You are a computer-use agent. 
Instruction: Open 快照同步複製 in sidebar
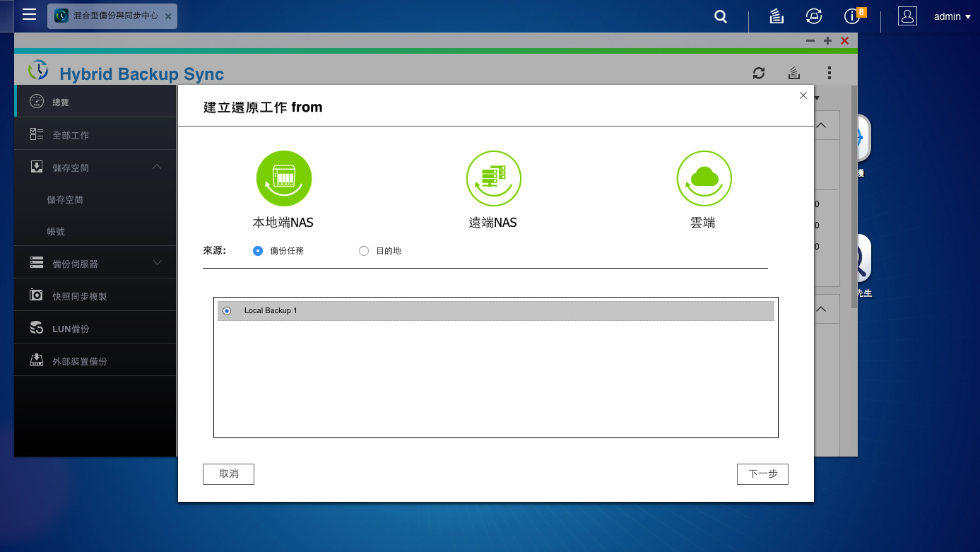[x=95, y=295]
